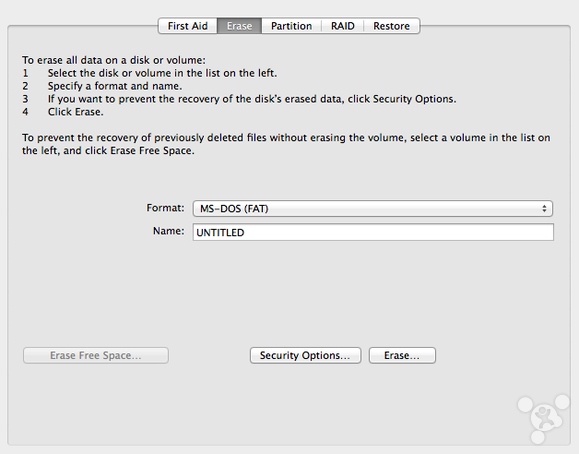Click the grayed-out Erase Free Space... button
The image size is (579, 454).
pos(96,355)
